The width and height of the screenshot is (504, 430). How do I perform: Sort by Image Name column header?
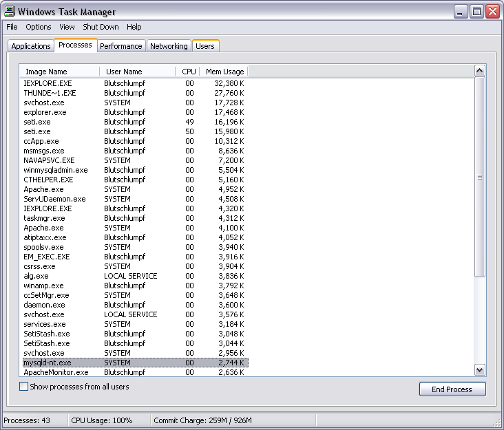(x=59, y=72)
